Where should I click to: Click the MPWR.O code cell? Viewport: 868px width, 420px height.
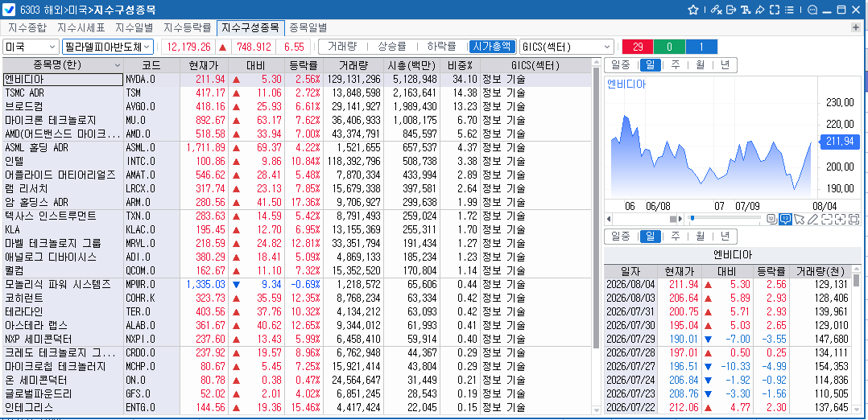tap(151, 285)
